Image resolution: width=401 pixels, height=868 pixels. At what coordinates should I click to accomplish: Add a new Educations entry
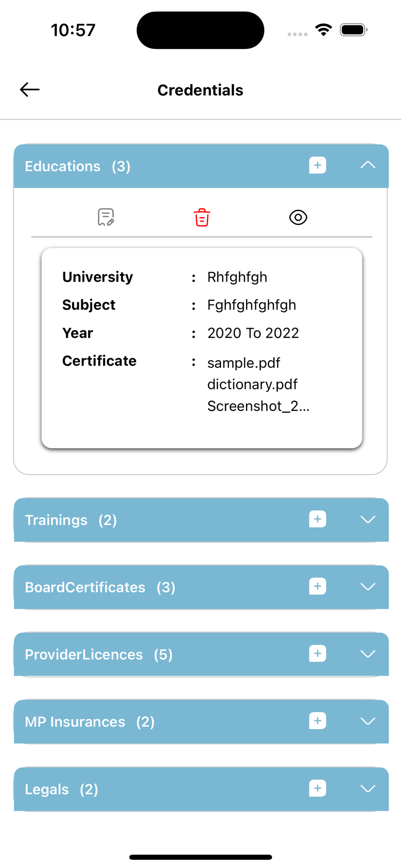coord(318,165)
